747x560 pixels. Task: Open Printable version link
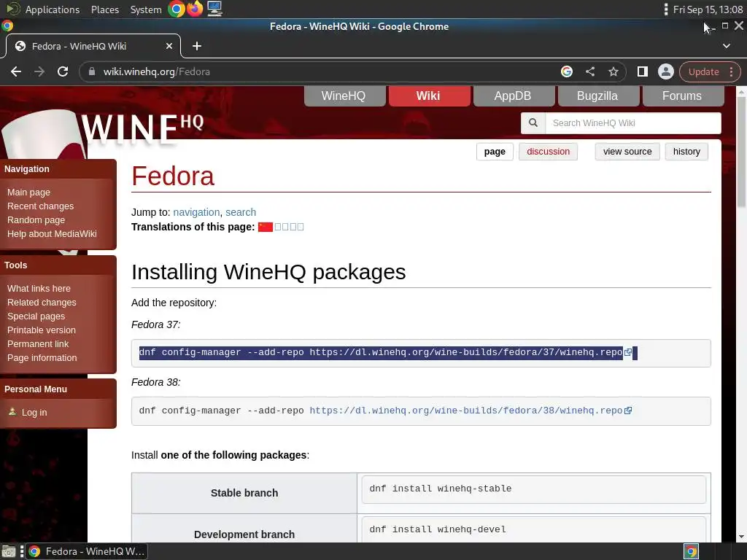click(x=41, y=330)
